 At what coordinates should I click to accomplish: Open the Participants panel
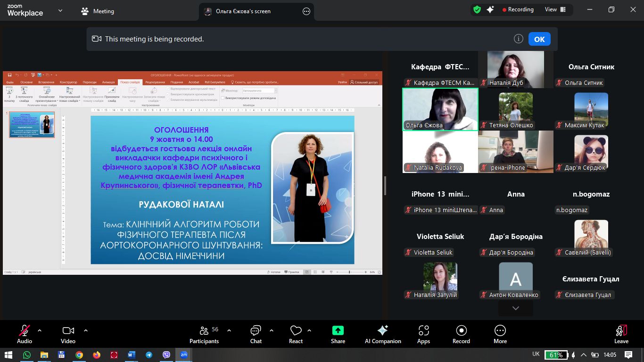(x=204, y=334)
